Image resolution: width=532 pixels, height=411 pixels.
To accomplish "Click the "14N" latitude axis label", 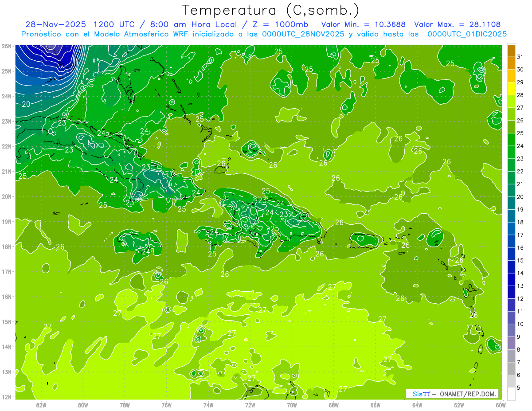I will [6, 347].
